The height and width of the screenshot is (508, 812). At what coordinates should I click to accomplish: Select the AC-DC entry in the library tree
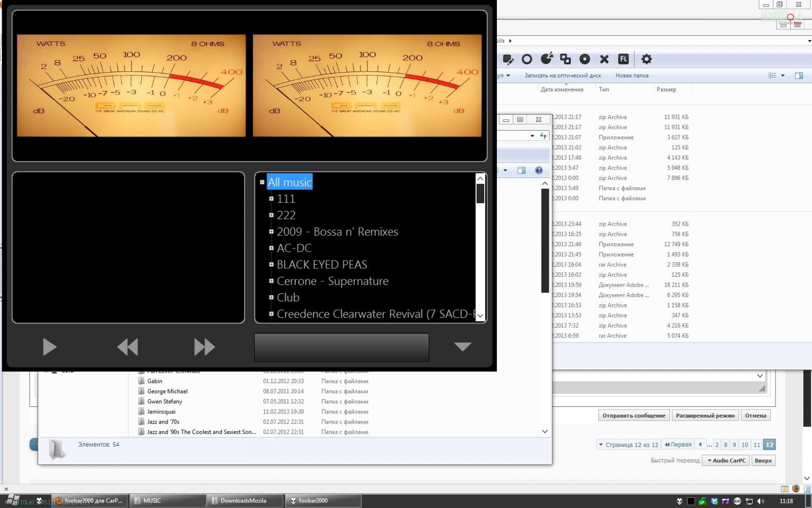pyautogui.click(x=294, y=248)
